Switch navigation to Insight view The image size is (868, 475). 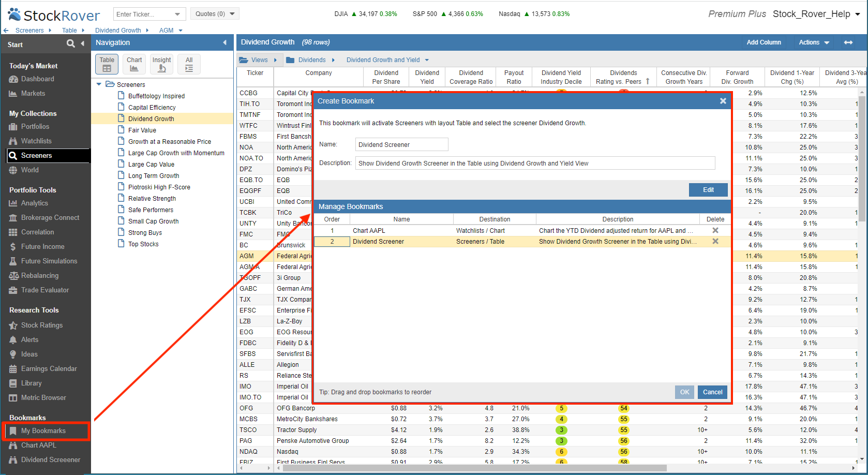pyautogui.click(x=162, y=64)
